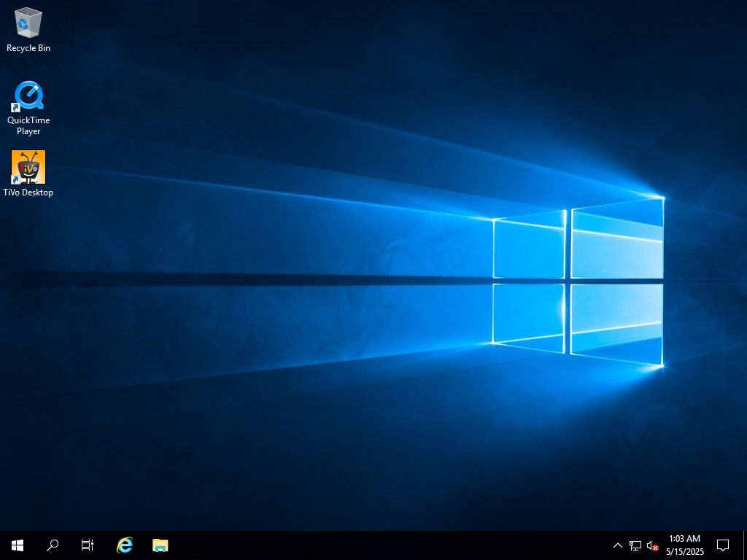This screenshot has height=560, width=747.
Task: Select the QuickTime Player shortcut icon
Action: (28, 96)
